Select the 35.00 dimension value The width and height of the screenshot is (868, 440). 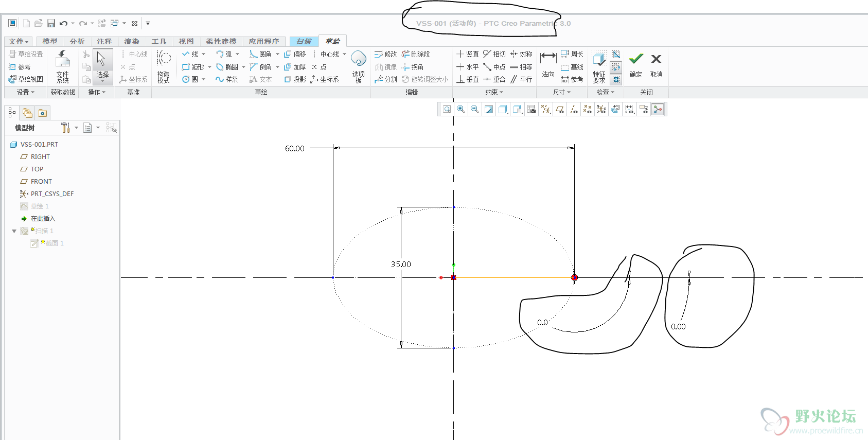point(401,264)
